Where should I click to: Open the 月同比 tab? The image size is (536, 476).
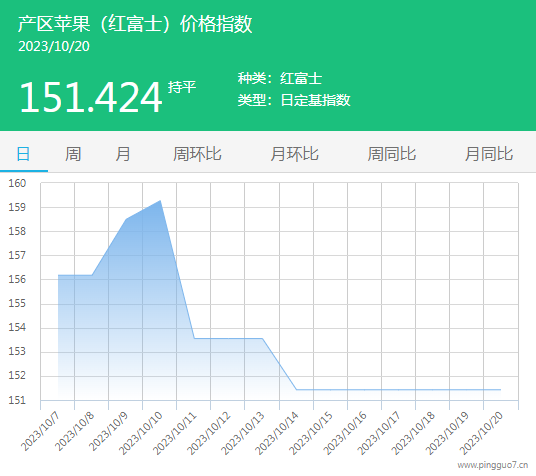[489, 154]
